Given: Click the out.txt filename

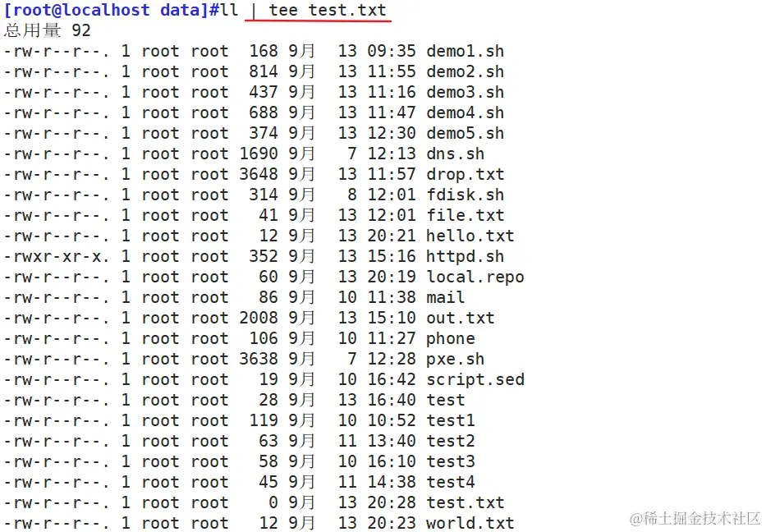Looking at the screenshot, I should [460, 319].
